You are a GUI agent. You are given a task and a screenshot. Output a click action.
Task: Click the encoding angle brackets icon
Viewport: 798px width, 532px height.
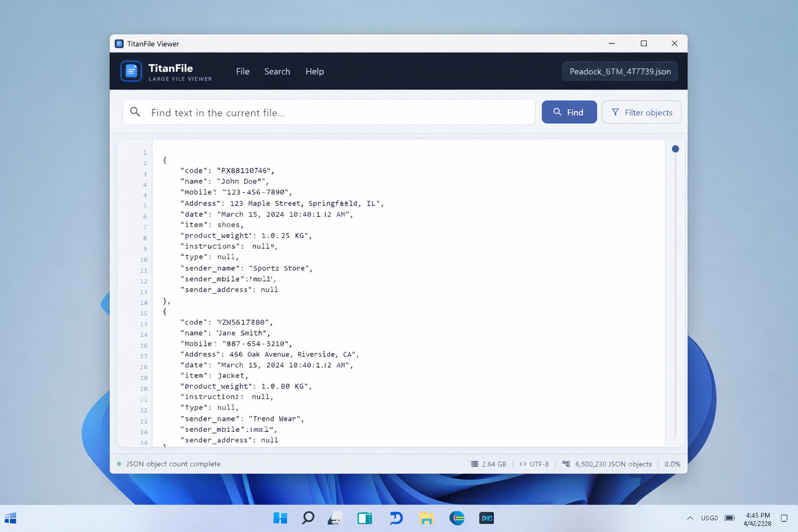click(x=523, y=464)
